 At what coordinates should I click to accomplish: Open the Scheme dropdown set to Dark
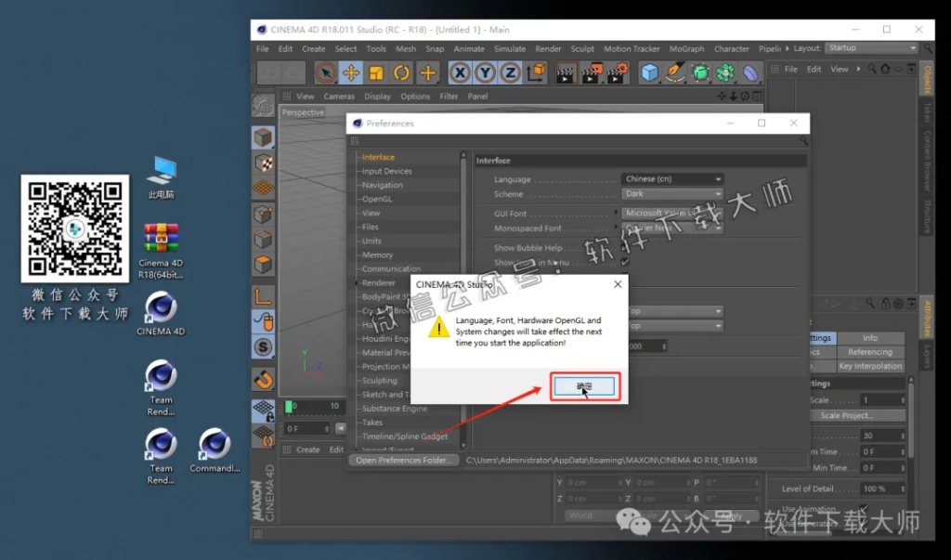[x=672, y=193]
